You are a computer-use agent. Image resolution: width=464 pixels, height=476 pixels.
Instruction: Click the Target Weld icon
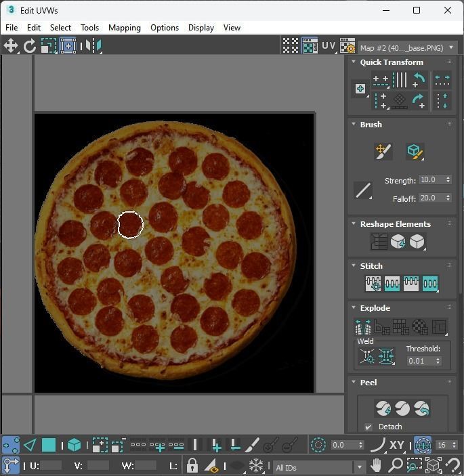coord(367,355)
